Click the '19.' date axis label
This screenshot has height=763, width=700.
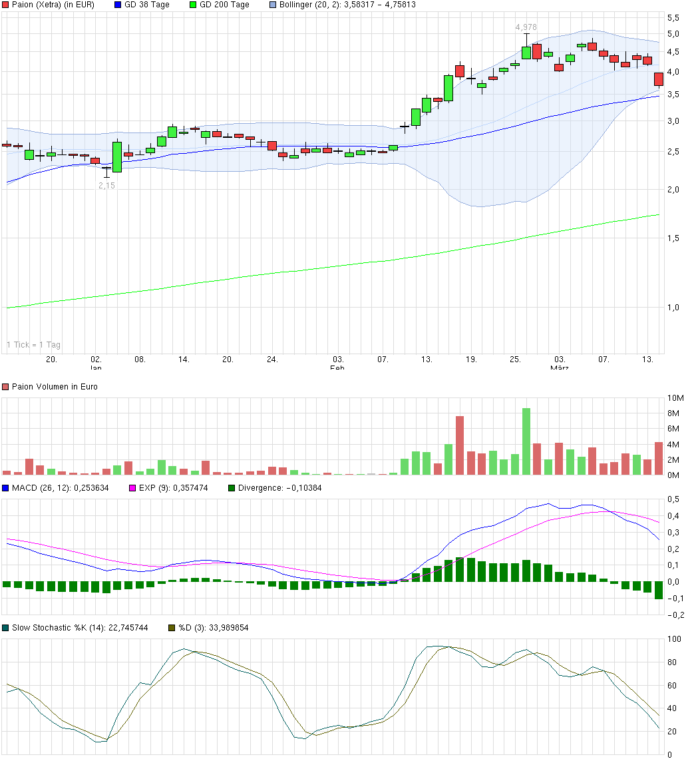(471, 360)
